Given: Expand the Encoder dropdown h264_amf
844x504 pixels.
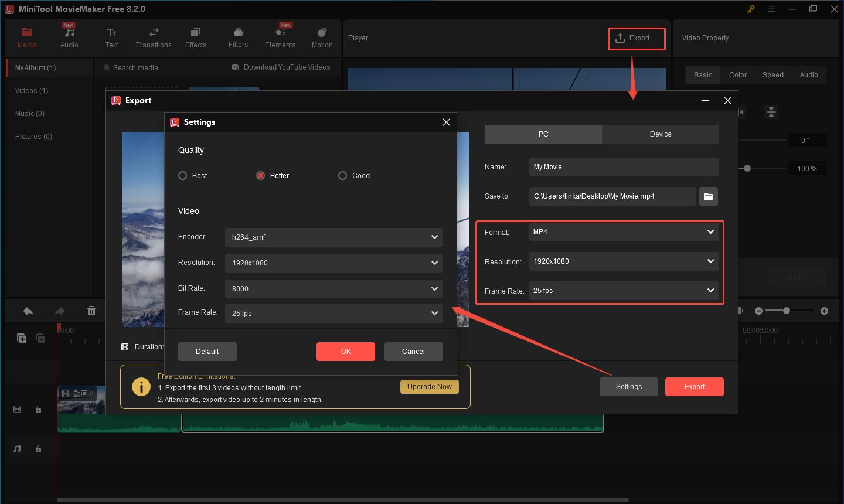Looking at the screenshot, I should pyautogui.click(x=333, y=237).
